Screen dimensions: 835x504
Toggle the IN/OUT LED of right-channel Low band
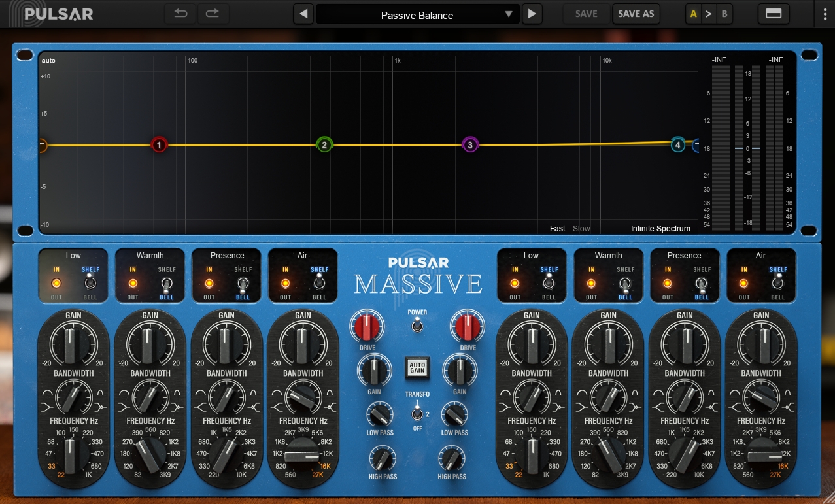point(515,283)
